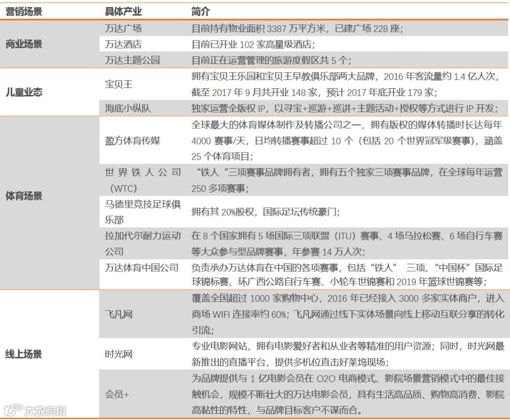Click the (WTC) text
The width and height of the screenshot is (510, 420).
[x=123, y=189]
